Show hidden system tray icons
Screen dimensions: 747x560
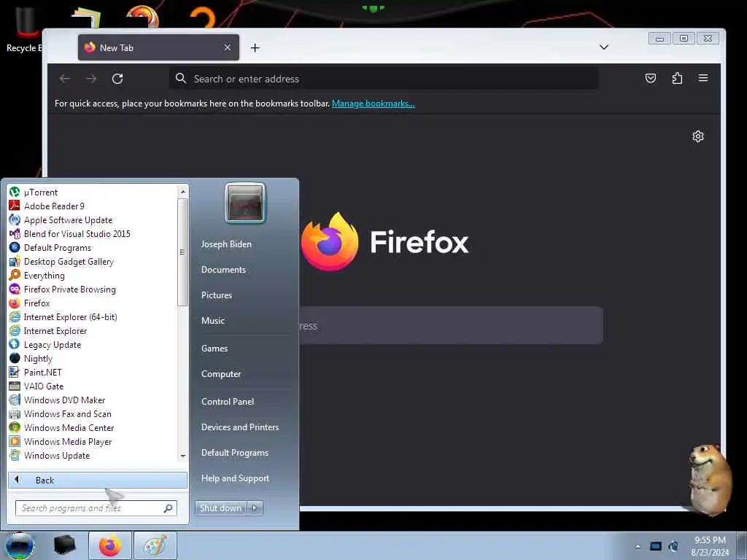(x=638, y=546)
